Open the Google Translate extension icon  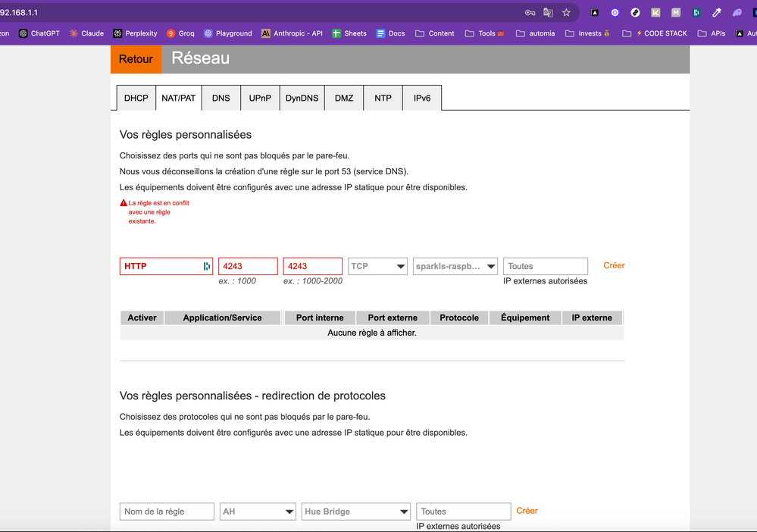pyautogui.click(x=548, y=12)
